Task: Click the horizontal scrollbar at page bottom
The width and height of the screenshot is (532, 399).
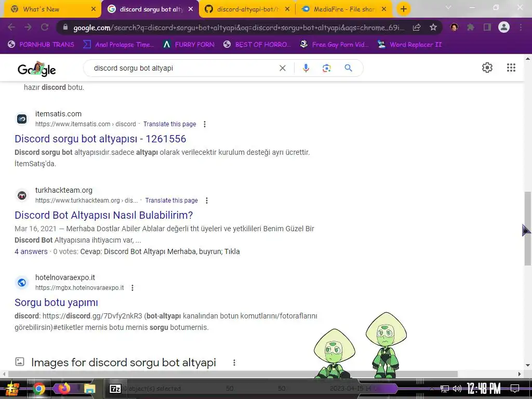Action: click(233, 374)
